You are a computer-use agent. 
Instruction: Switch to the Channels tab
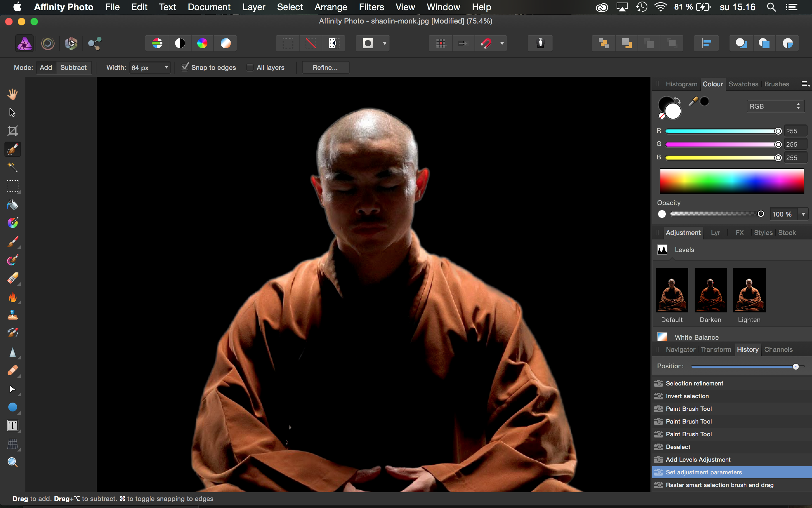778,350
